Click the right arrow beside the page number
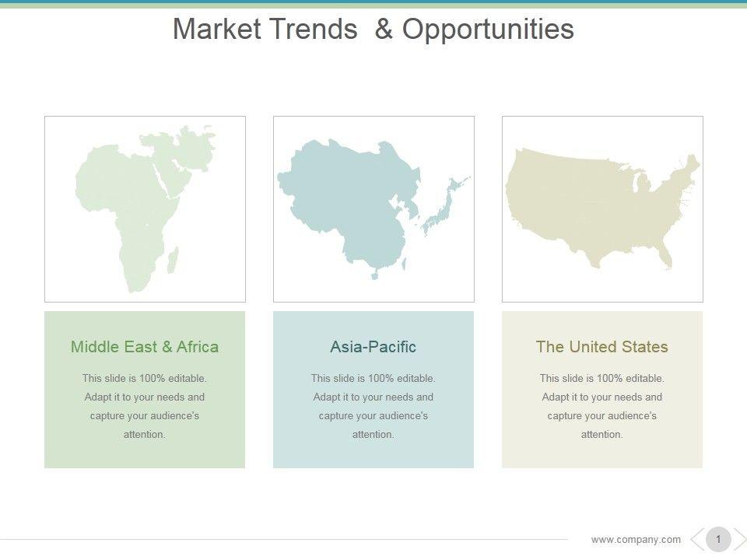The image size is (747, 560). click(x=739, y=540)
